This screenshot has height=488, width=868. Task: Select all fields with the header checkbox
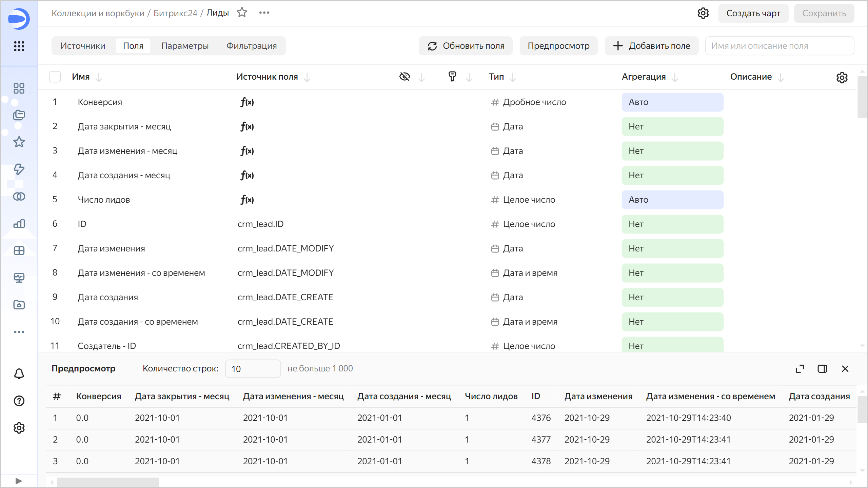click(x=55, y=77)
